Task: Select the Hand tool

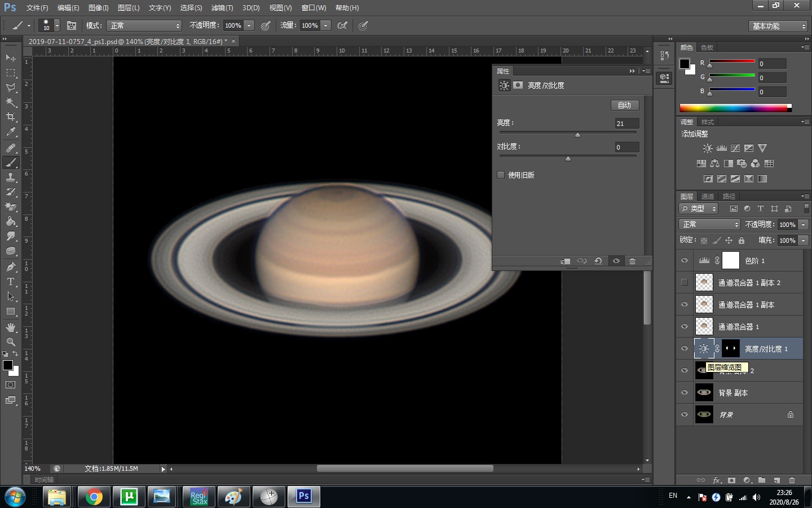Action: click(x=11, y=327)
